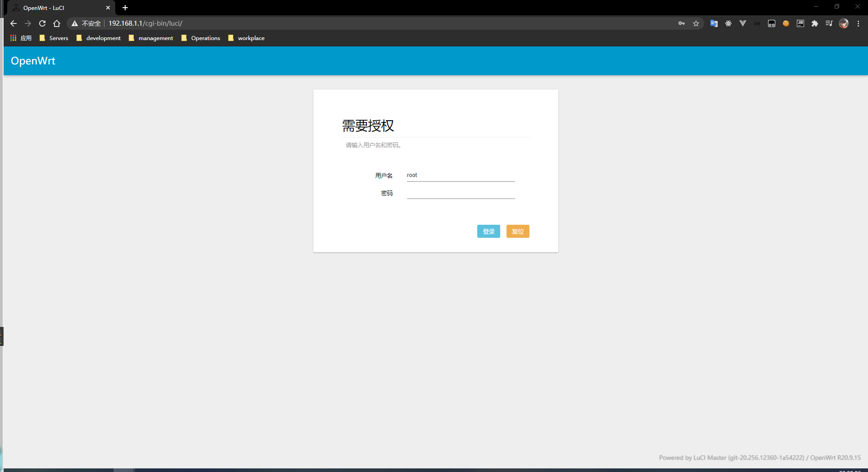Focus the password input field
Image resolution: width=868 pixels, height=472 pixels.
tap(461, 193)
